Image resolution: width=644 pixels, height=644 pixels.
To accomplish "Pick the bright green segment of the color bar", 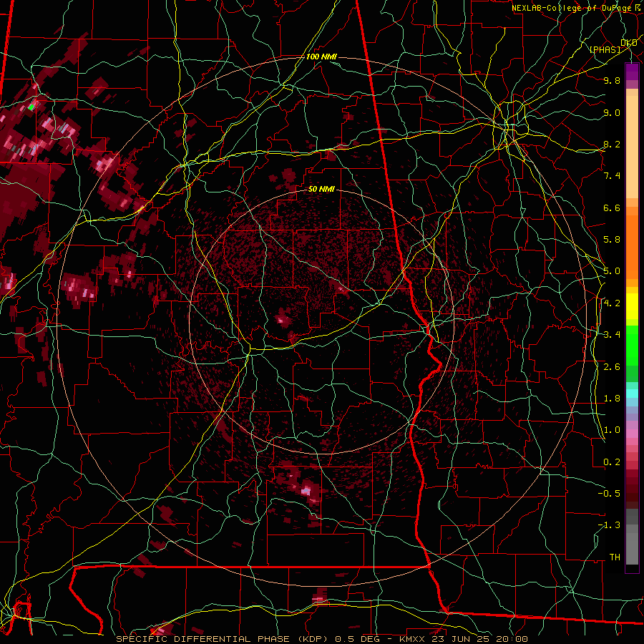I will [632, 346].
